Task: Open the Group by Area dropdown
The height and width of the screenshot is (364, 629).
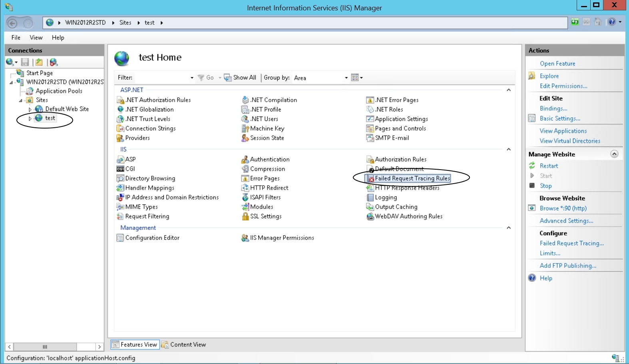Action: (321, 78)
